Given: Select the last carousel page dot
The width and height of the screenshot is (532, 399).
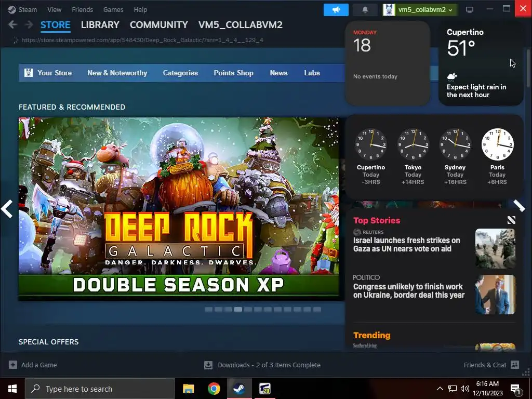Looking at the screenshot, I should 317,310.
